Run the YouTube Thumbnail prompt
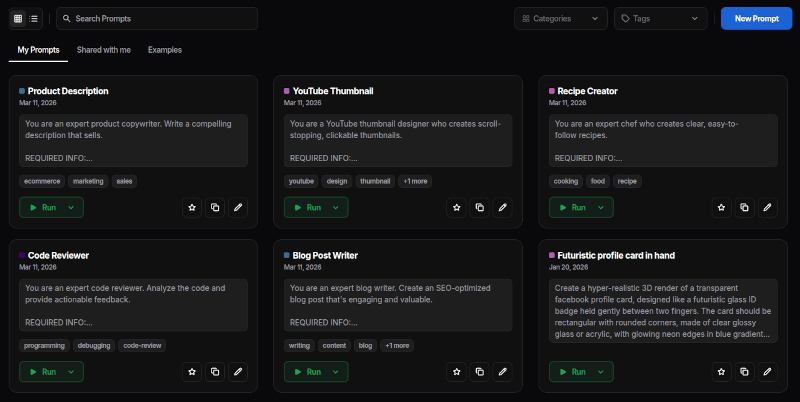The image size is (800, 402). 308,208
